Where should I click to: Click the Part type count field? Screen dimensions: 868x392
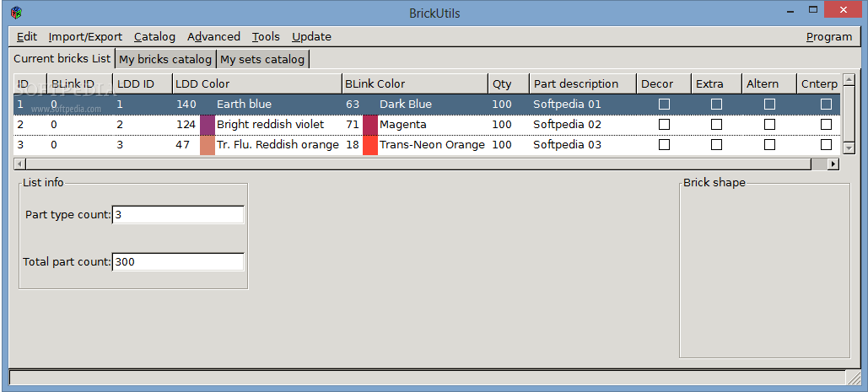[x=178, y=214]
